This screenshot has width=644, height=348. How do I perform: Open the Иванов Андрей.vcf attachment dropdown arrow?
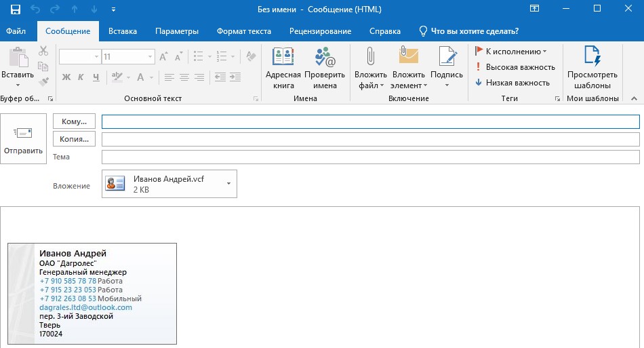tap(228, 184)
